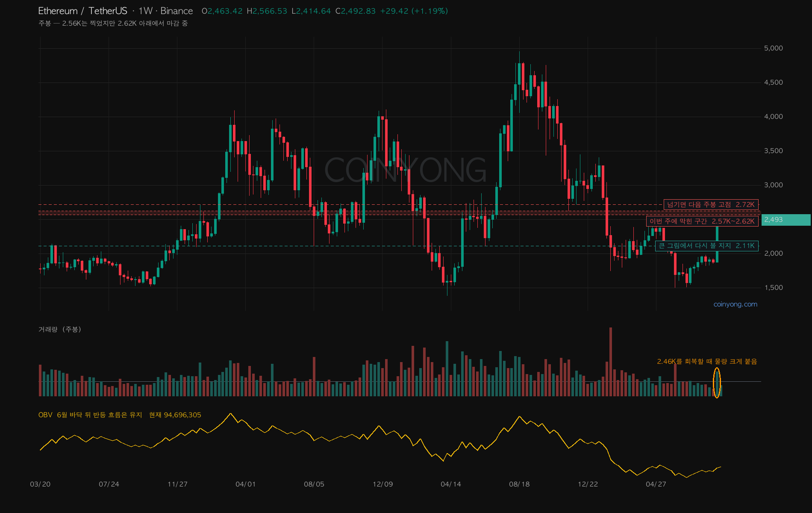Click the 04/14 date axis label

(x=451, y=484)
